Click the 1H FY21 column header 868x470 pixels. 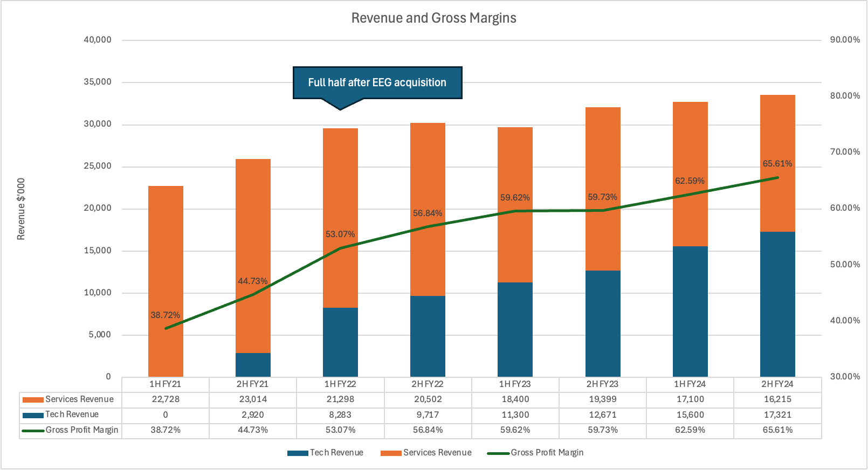click(x=166, y=384)
